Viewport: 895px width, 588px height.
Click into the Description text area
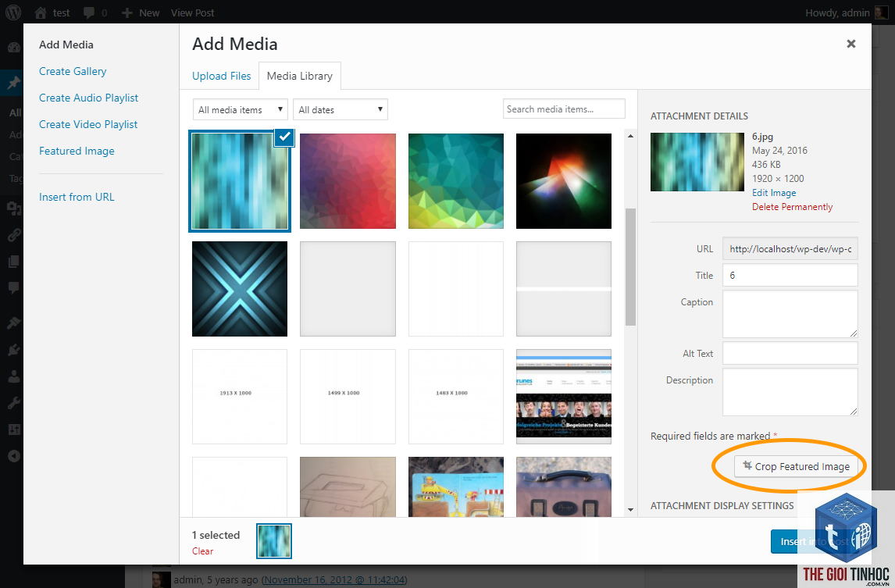click(790, 392)
